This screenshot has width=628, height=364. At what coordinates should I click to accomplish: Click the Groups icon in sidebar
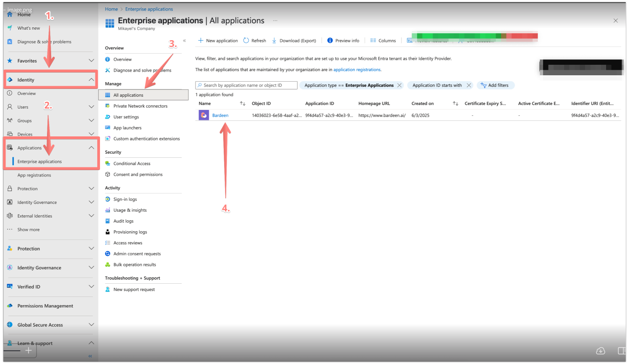pos(10,120)
